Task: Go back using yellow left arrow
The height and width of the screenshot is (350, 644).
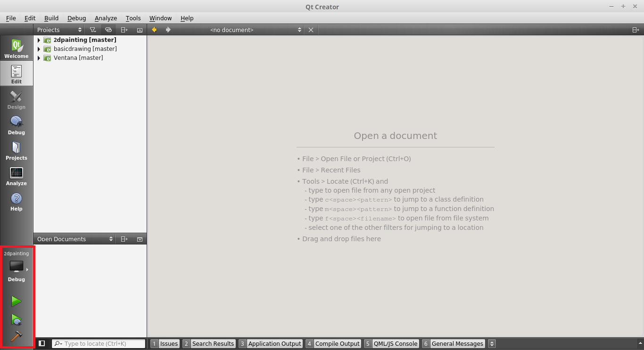Action: pos(154,30)
